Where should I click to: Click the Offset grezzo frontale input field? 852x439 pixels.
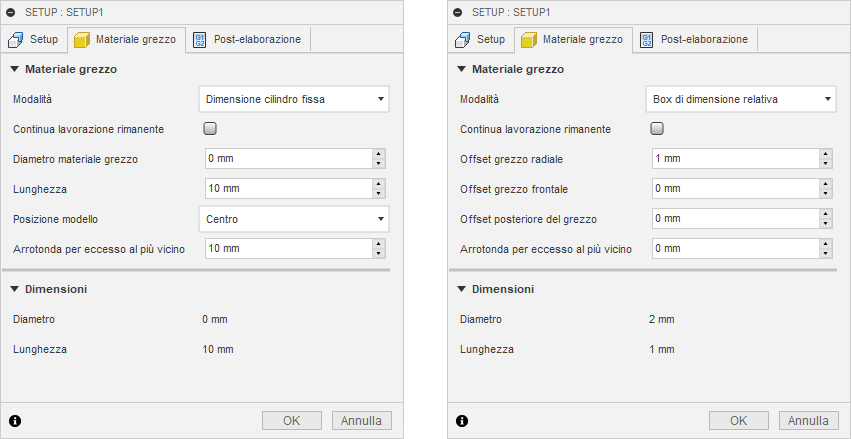pos(732,188)
